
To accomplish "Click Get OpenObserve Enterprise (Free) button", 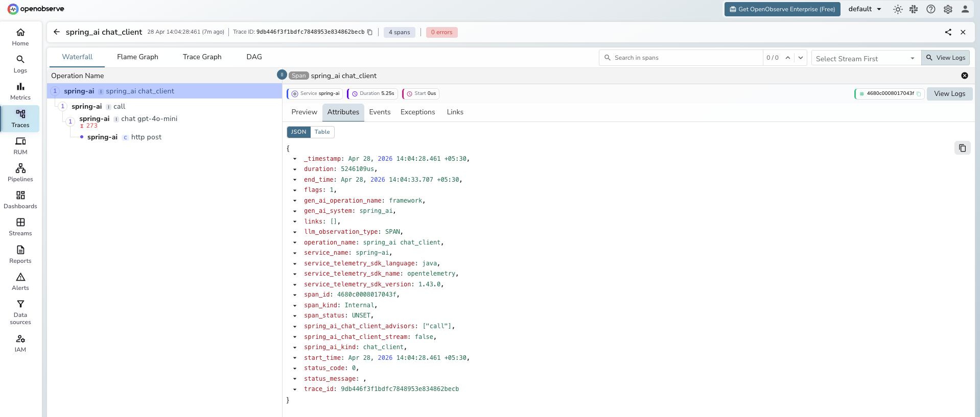I will pyautogui.click(x=782, y=9).
